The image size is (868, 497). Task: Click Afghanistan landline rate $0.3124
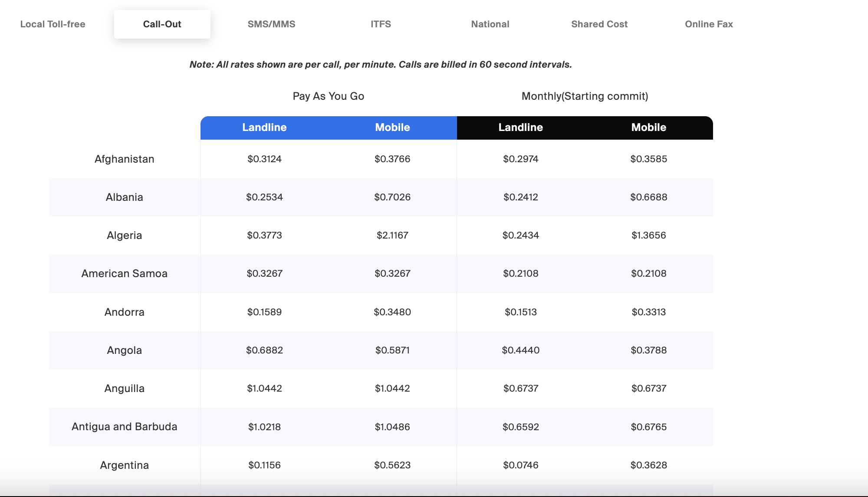[x=264, y=159]
